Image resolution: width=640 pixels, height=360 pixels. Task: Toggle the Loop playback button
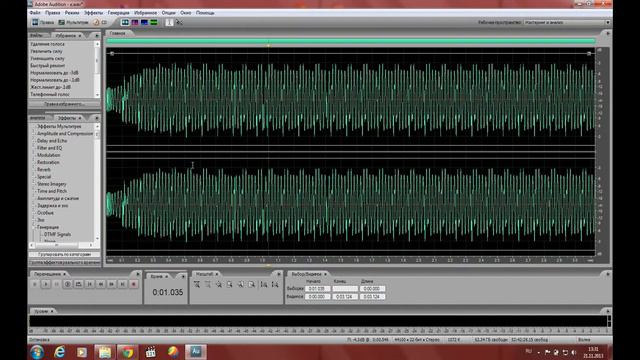point(79,284)
